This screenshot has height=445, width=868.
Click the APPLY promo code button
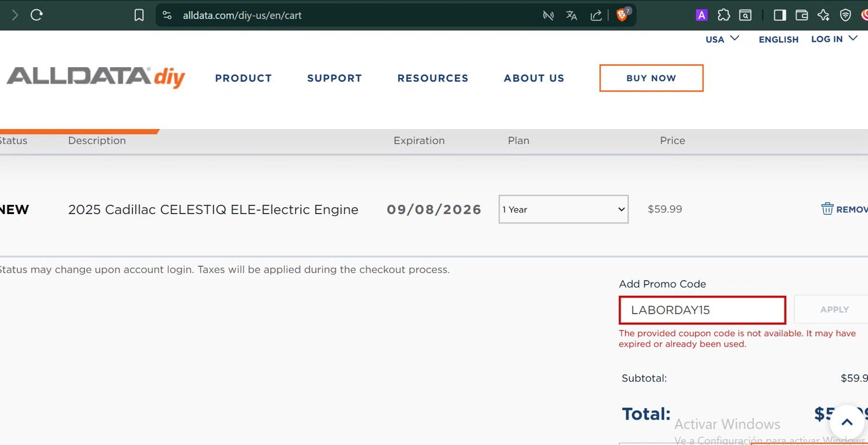pyautogui.click(x=834, y=310)
